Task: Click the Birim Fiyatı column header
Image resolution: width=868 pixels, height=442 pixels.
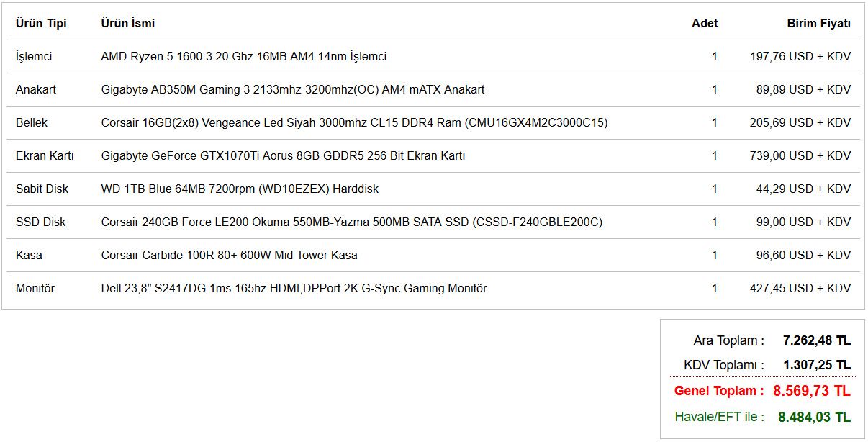Action: tap(819, 23)
